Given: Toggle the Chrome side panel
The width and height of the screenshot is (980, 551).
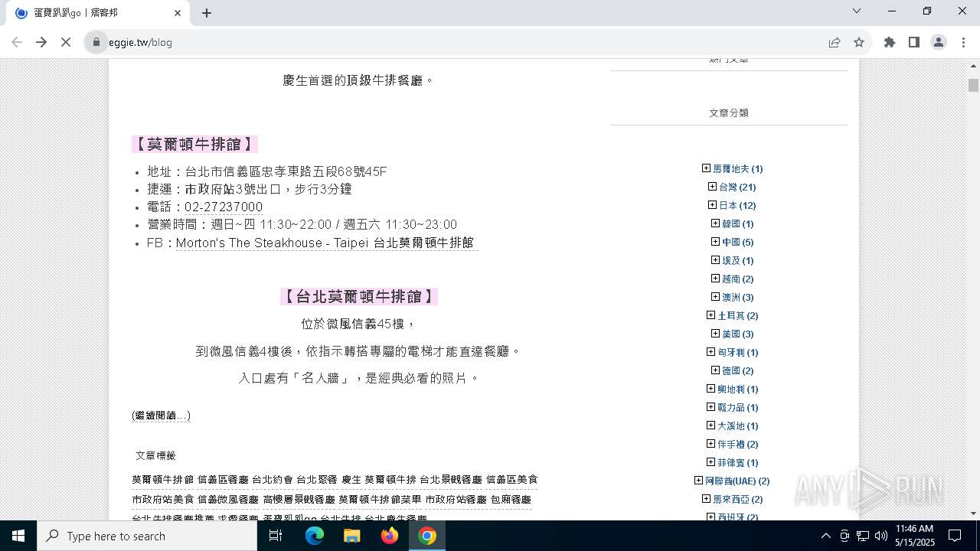Looking at the screenshot, I should pyautogui.click(x=914, y=42).
